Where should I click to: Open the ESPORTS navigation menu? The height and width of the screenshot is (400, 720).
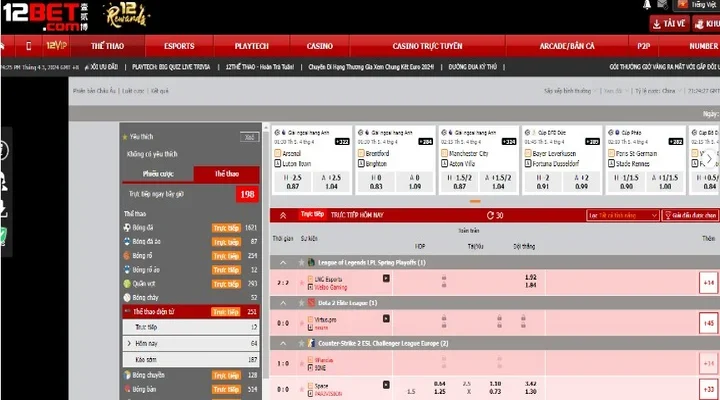tap(179, 46)
